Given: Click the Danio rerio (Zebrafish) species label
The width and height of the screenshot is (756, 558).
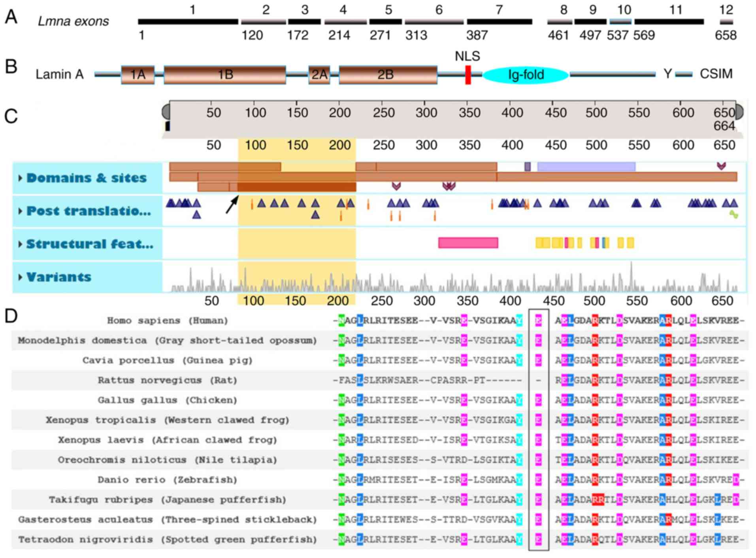Looking at the screenshot, I should pyautogui.click(x=168, y=480).
